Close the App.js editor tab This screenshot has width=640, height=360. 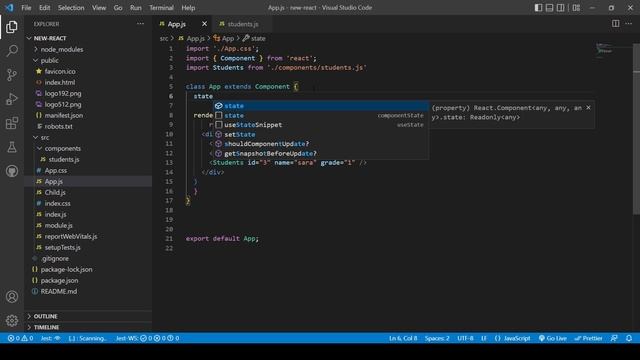[204, 24]
